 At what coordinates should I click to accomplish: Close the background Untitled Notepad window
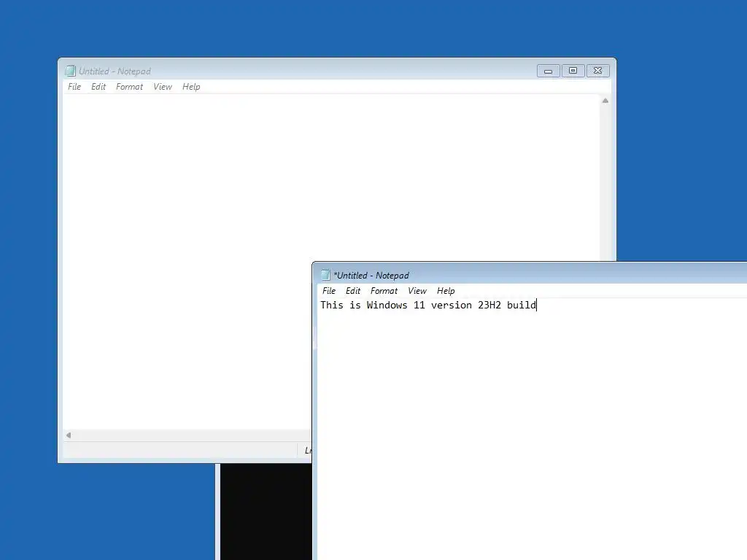tap(598, 71)
